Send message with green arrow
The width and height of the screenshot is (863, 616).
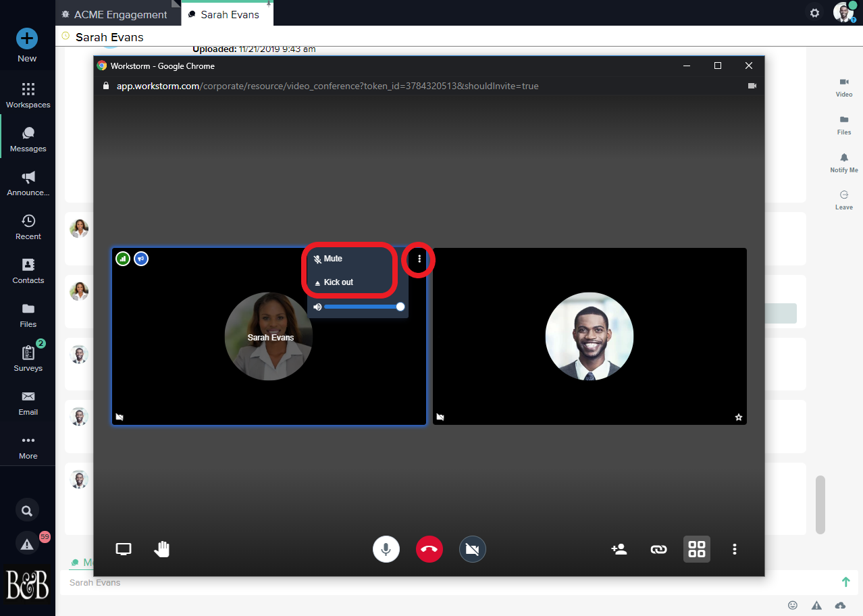845,582
